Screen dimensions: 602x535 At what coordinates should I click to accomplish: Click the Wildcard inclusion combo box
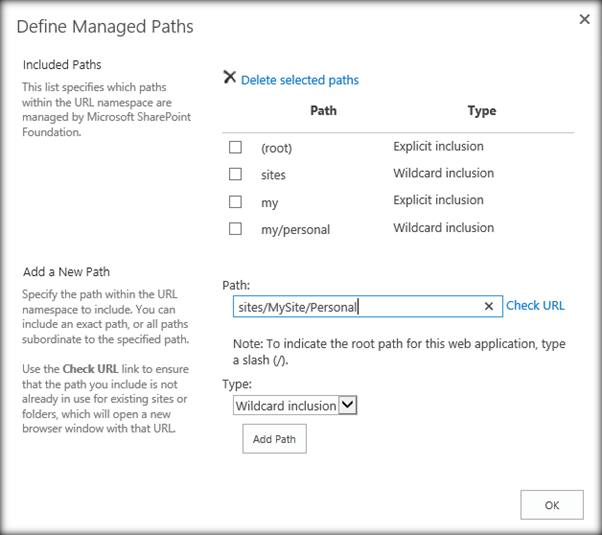[x=285, y=405]
